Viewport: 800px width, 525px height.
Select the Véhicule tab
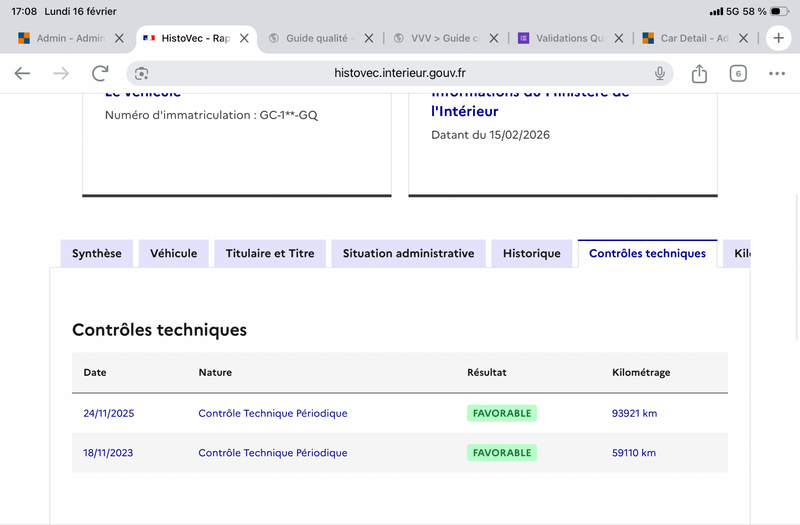tap(174, 254)
